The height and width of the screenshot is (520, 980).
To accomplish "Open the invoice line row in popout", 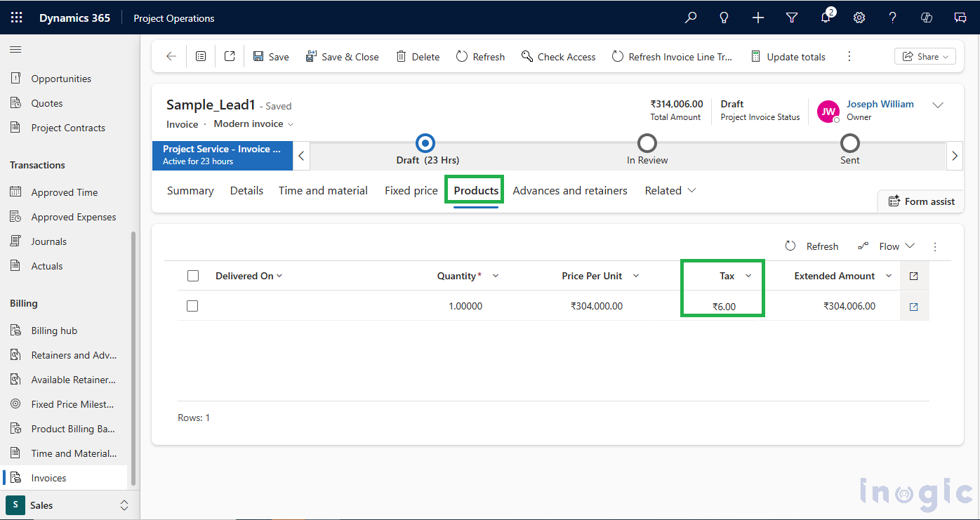I will click(x=914, y=306).
